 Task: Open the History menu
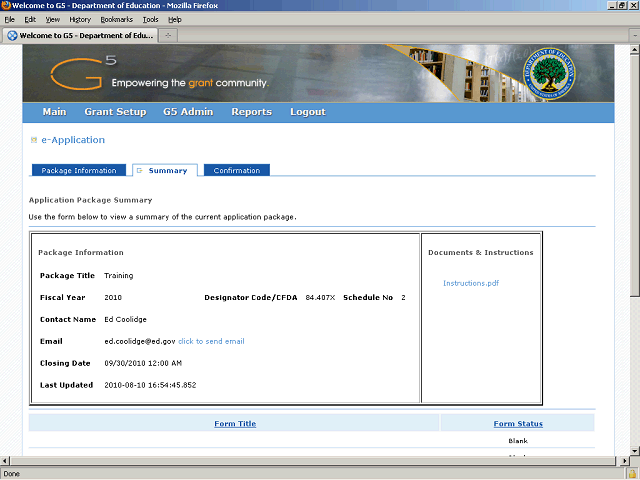(80, 20)
